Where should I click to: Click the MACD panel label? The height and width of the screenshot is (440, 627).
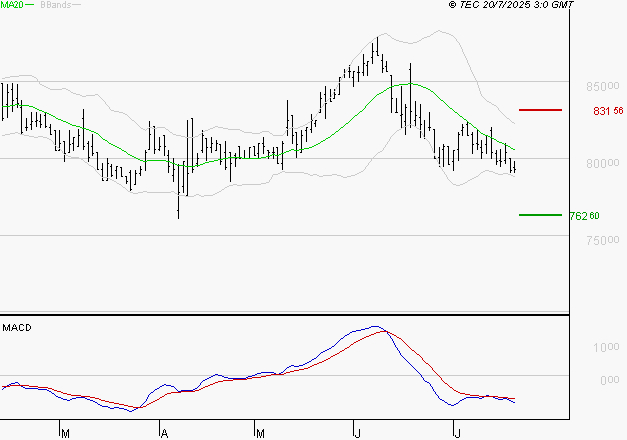point(17,328)
